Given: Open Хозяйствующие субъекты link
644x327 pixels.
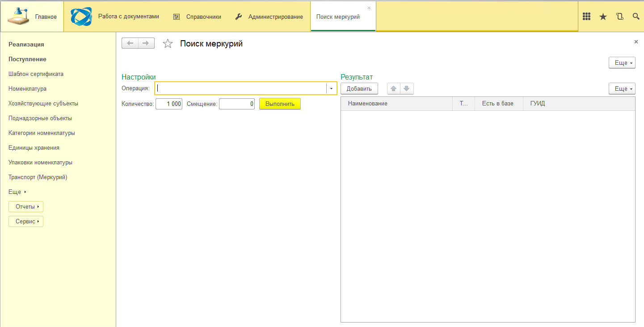Looking at the screenshot, I should click(x=43, y=103).
